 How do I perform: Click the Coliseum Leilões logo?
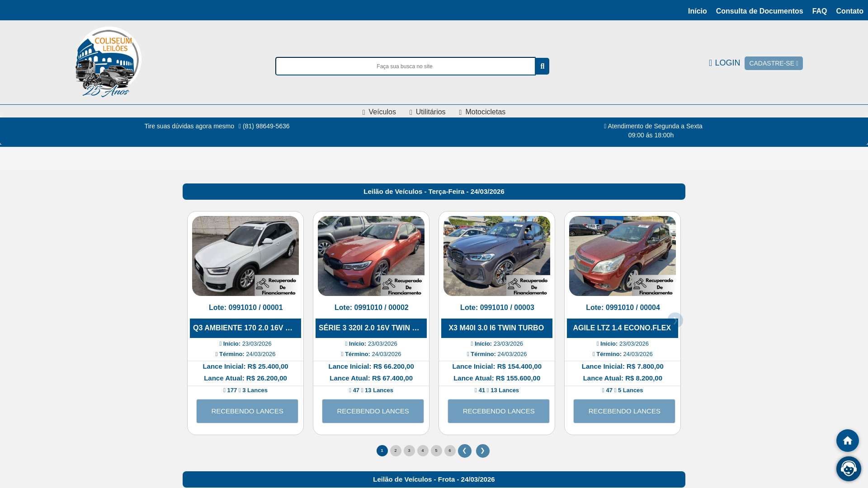[108, 62]
